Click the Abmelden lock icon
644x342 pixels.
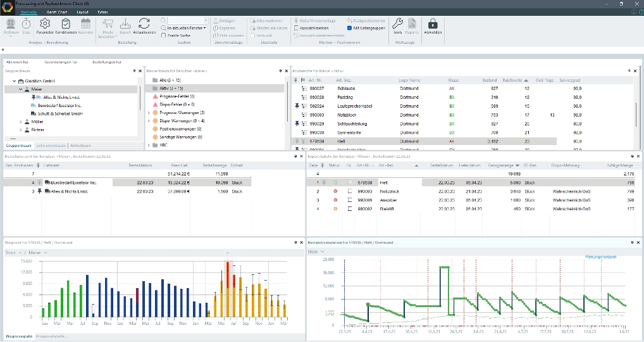click(x=433, y=23)
